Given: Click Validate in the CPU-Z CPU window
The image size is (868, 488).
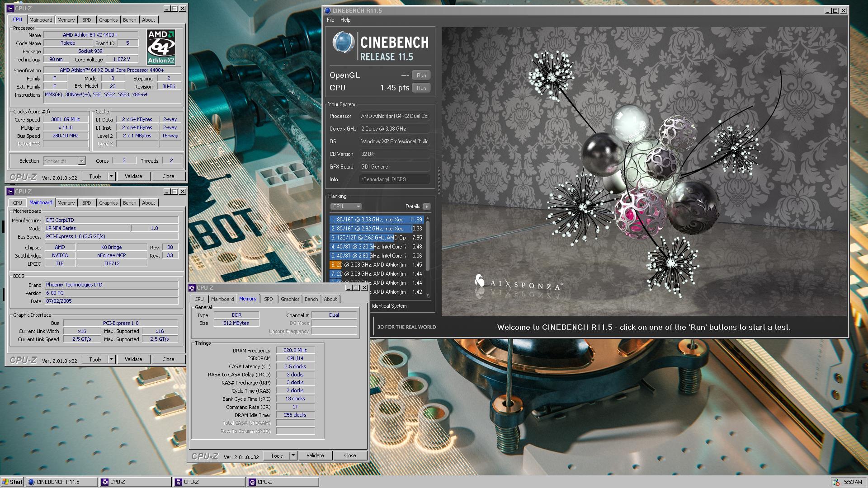Looking at the screenshot, I should 133,176.
